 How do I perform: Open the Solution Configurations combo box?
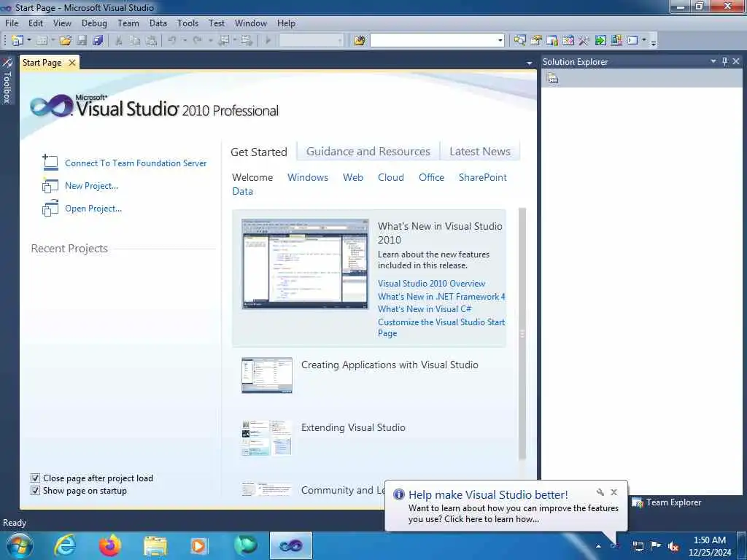pyautogui.click(x=311, y=41)
